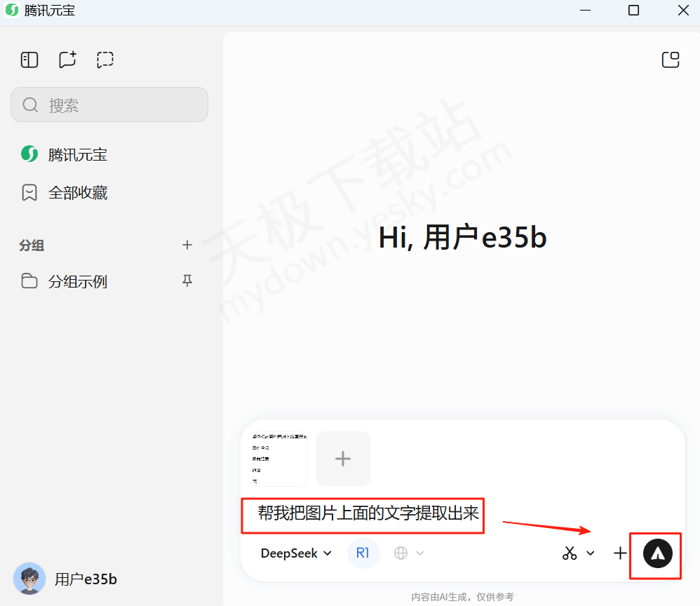
Task: Click the 用户e35b avatar
Action: coord(29,579)
